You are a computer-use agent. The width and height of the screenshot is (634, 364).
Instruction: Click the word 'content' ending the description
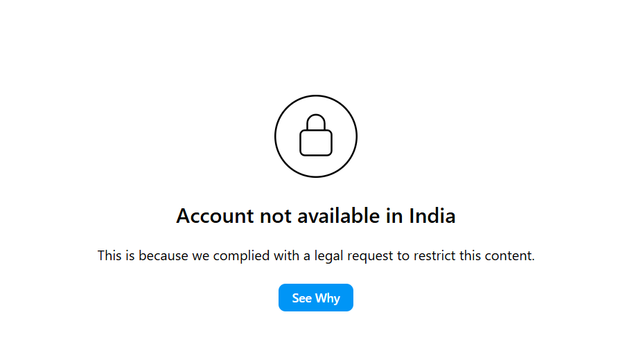[509, 256]
